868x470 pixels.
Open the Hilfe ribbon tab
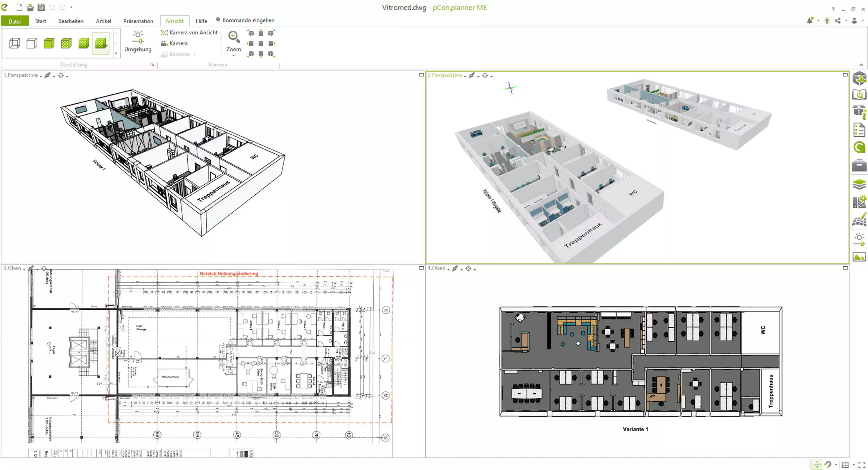coord(201,21)
